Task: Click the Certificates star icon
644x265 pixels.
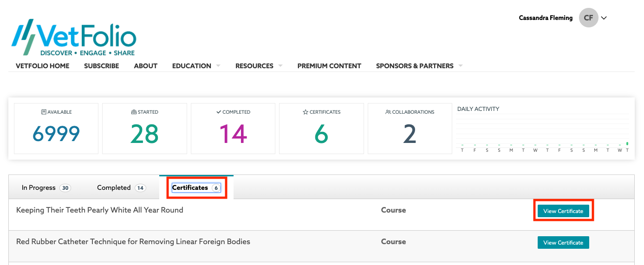Action: pyautogui.click(x=306, y=112)
